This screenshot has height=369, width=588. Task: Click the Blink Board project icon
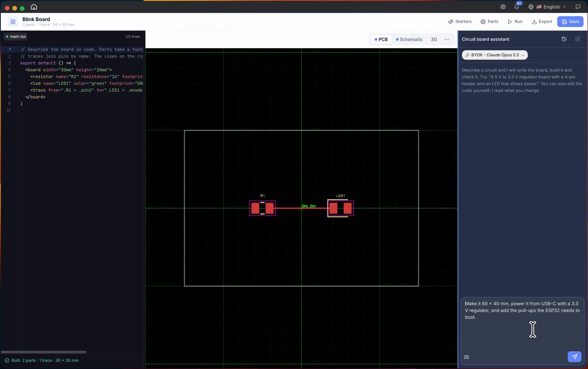coord(13,22)
